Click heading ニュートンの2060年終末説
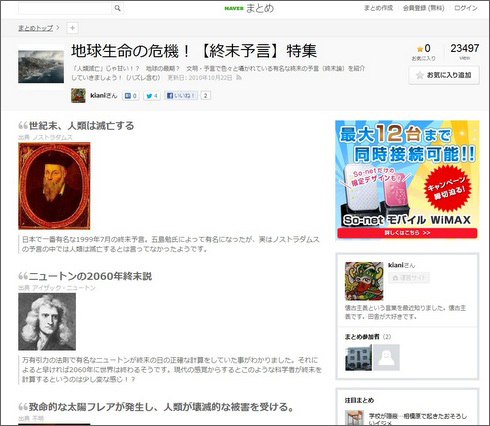The width and height of the screenshot is (490, 426). coord(90,276)
